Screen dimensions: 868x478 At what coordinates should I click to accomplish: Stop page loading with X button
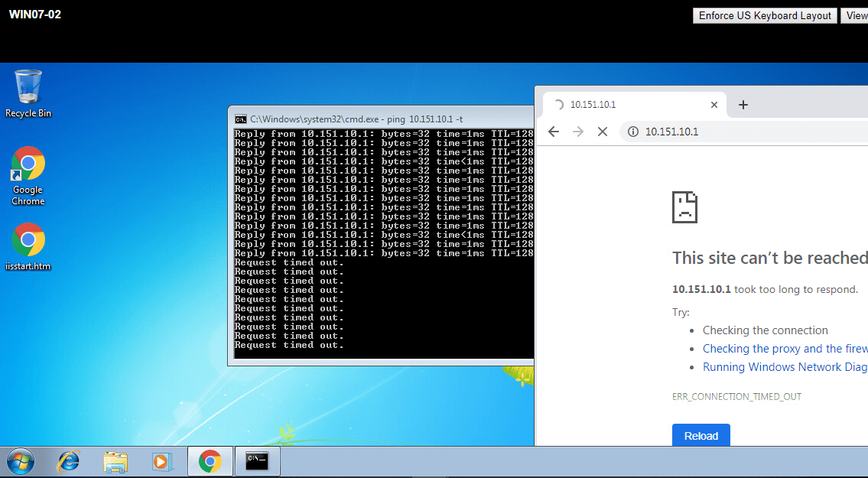click(x=602, y=132)
